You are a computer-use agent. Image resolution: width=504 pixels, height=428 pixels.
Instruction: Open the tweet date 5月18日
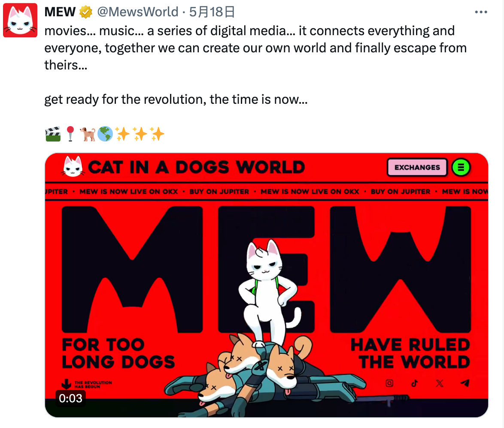212,12
